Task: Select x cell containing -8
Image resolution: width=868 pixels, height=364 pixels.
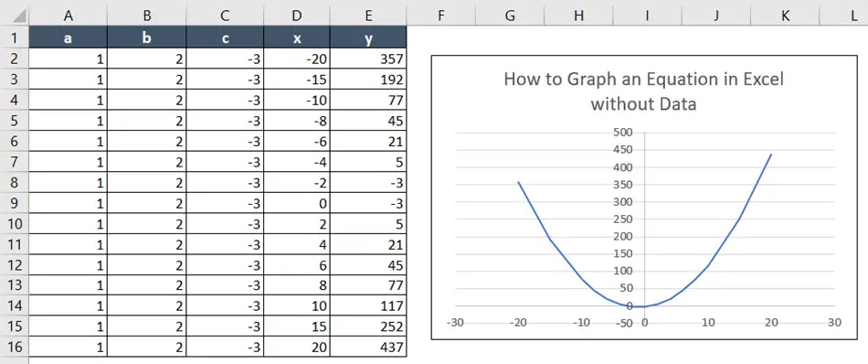Action: click(x=297, y=121)
